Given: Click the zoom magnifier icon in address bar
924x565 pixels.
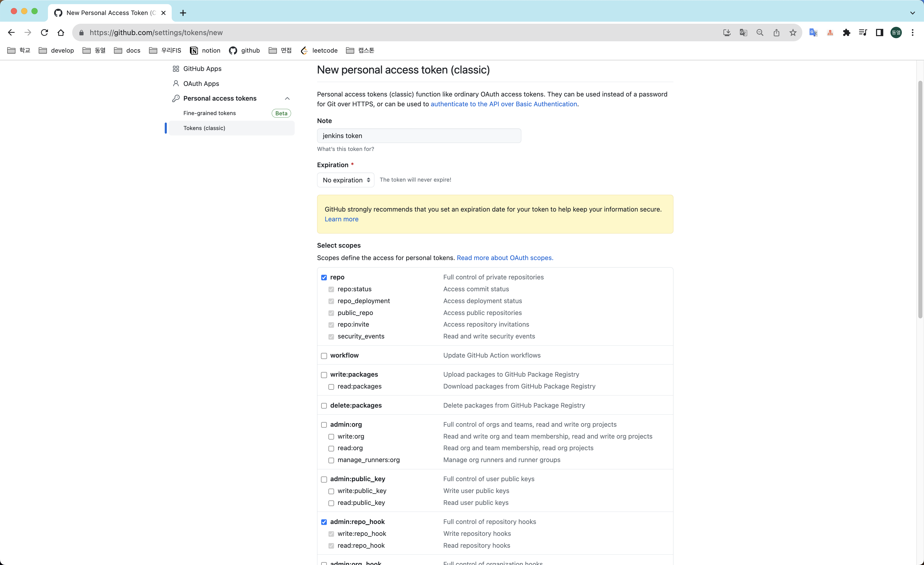Looking at the screenshot, I should 760,33.
